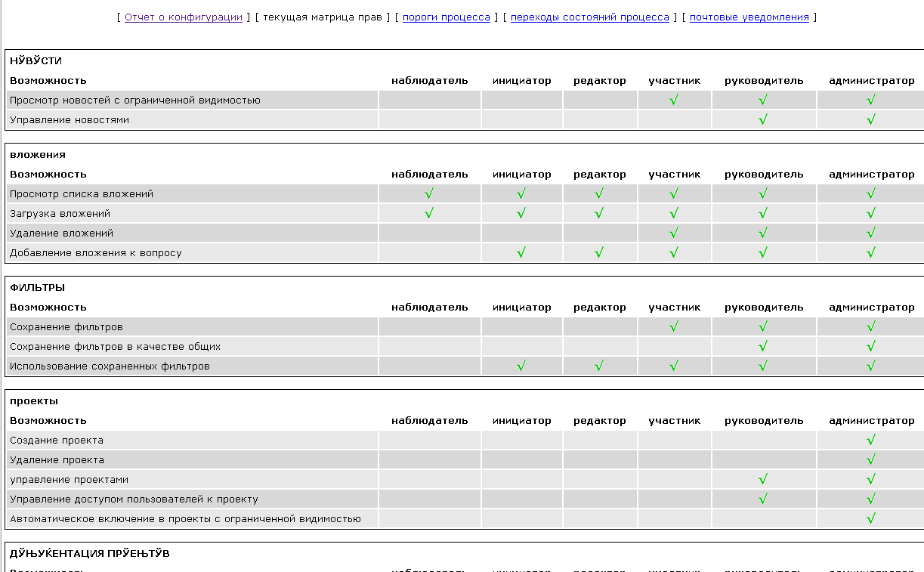The image size is (924, 572).
Task: Select row Просмотр списка вложений
Action: pos(465,193)
